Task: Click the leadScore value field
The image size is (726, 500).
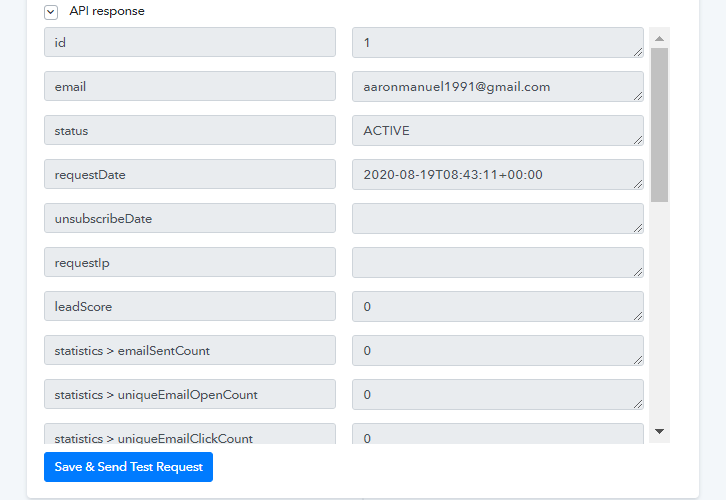Action: (x=498, y=306)
